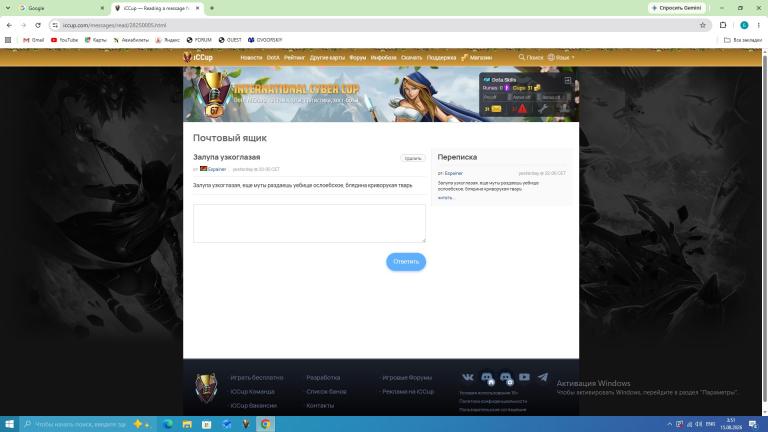The height and width of the screenshot is (432, 768).
Task: Open the YouTube bookmark
Action: tap(64, 40)
